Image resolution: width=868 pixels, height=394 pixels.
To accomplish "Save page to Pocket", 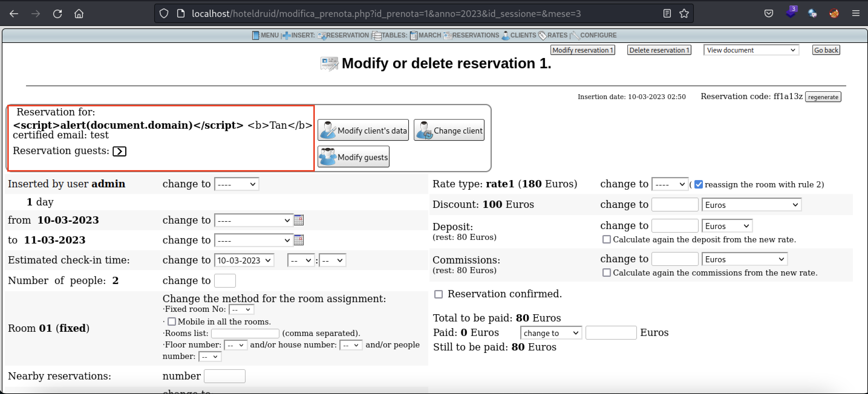I will (768, 14).
